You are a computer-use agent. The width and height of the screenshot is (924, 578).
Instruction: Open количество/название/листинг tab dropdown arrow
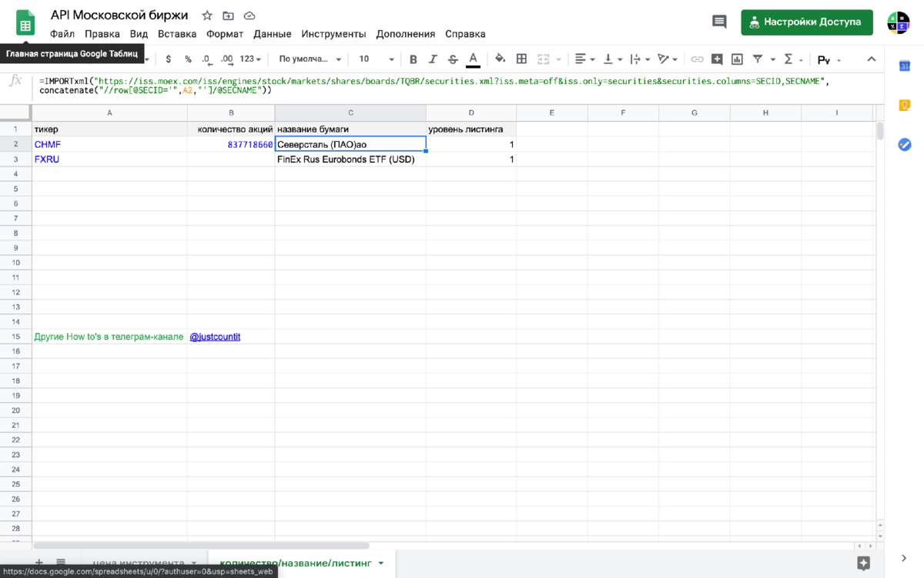point(381,563)
